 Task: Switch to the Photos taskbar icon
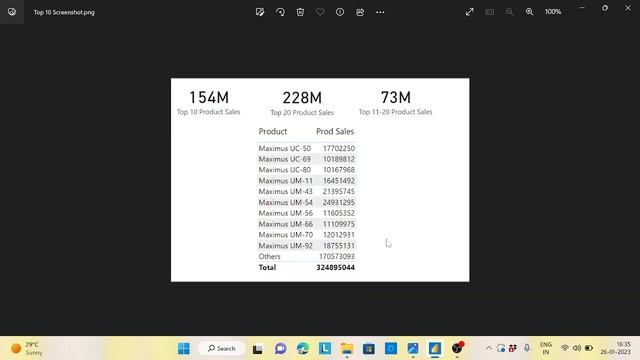tap(413, 349)
